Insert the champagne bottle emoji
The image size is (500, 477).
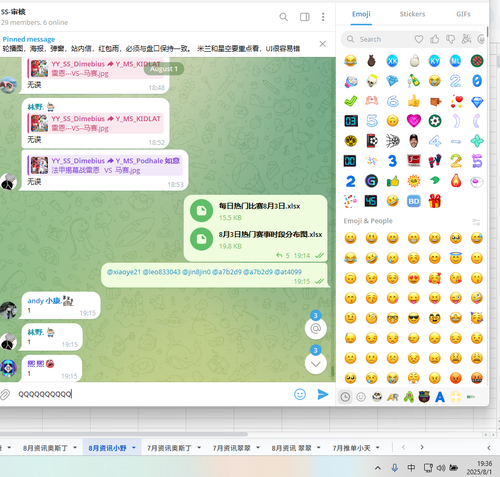(x=414, y=81)
